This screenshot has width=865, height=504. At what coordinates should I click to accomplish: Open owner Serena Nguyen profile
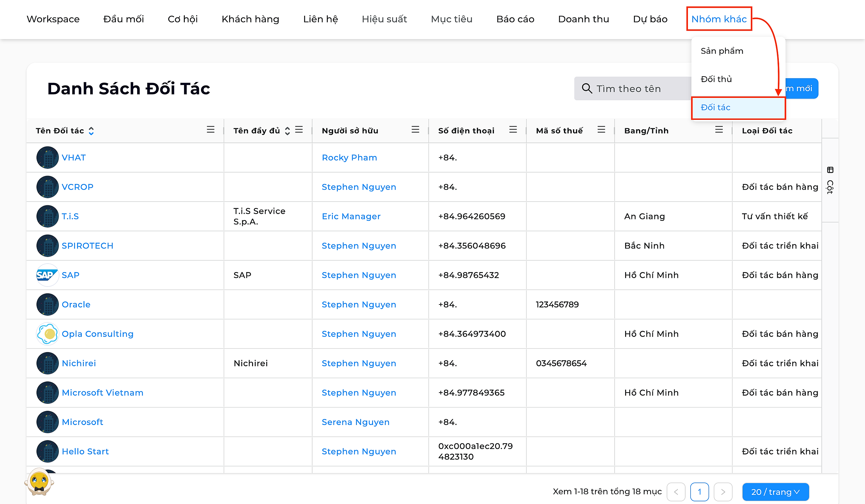point(355,422)
